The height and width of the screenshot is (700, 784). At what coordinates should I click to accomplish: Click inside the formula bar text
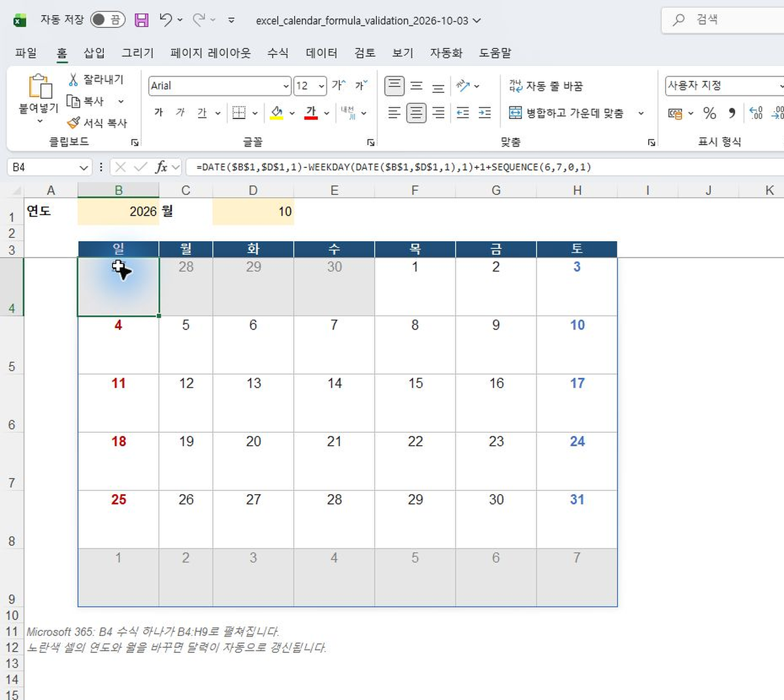coord(393,167)
